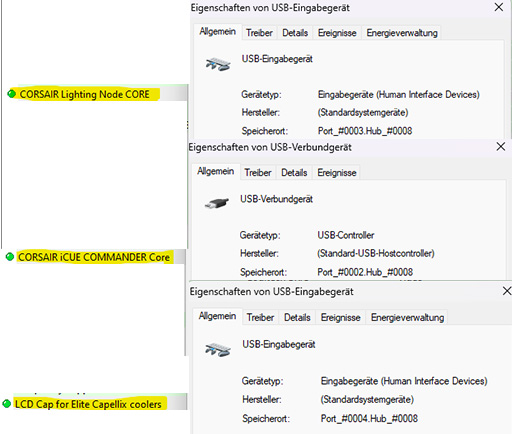Click the USB-Verbundgerät device name beside the plug icon
Viewport: 512px width, 434px height.
click(276, 199)
